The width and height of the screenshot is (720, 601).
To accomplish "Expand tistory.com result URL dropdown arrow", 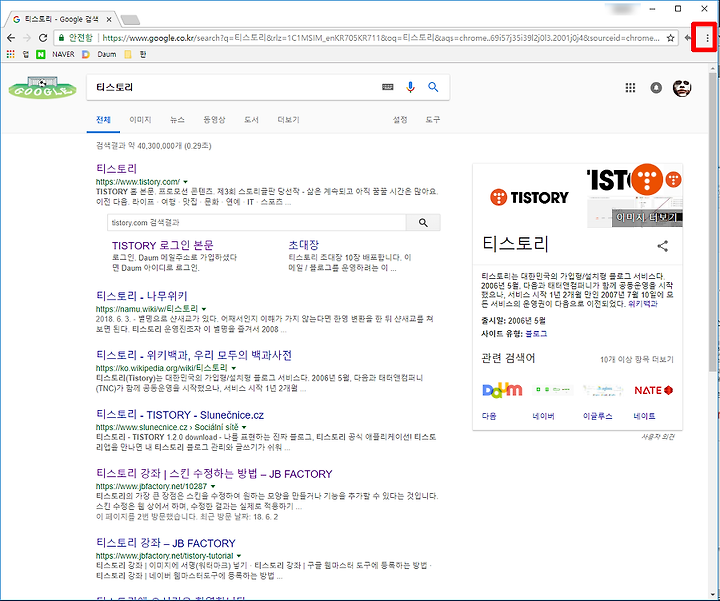I will tap(186, 182).
